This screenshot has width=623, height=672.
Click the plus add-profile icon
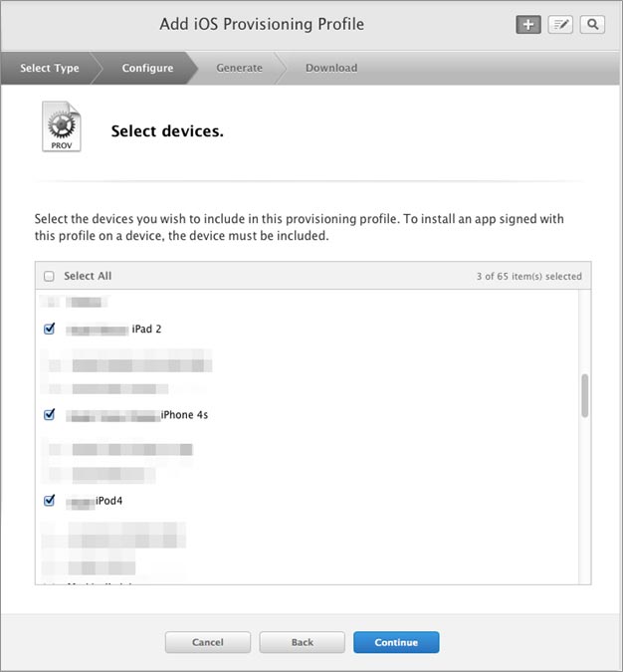(x=528, y=25)
